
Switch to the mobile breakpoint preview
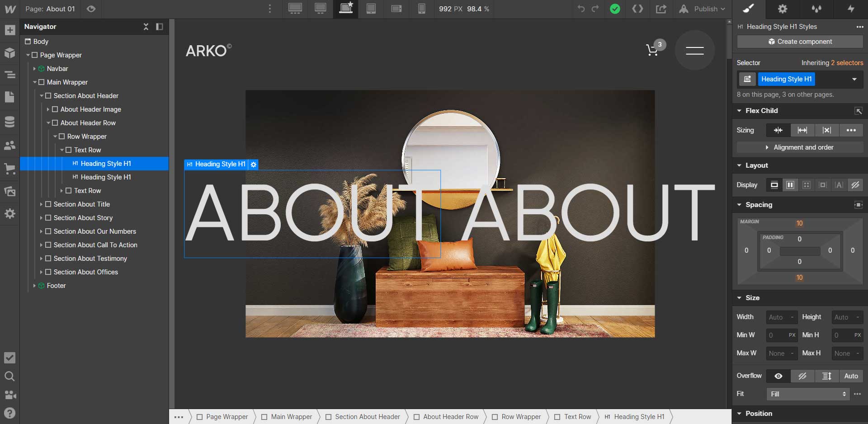(421, 9)
